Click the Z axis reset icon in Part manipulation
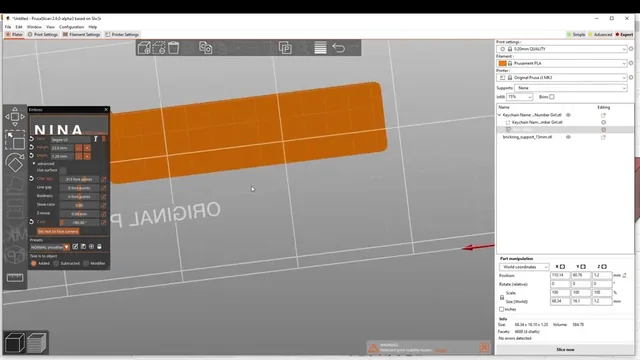The width and height of the screenshot is (640, 360). coord(604,267)
